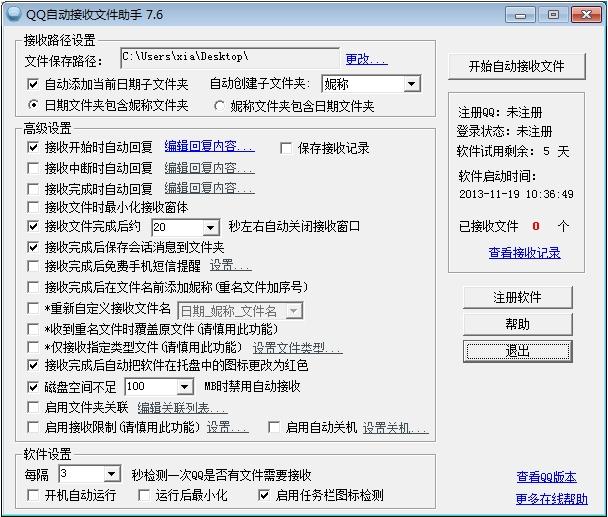Image resolution: width=608 pixels, height=517 pixels.
Task: Enable 接收完成后在文件名前添加昵称 checkbox
Action: (x=33, y=287)
